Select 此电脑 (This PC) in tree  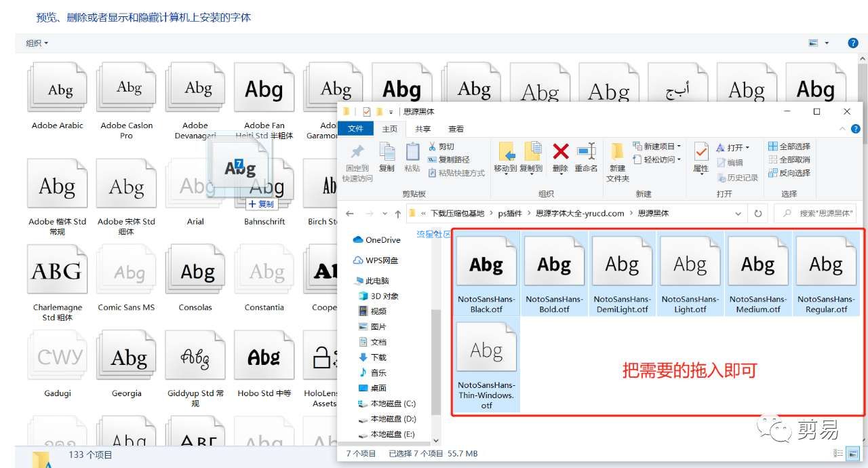(371, 281)
